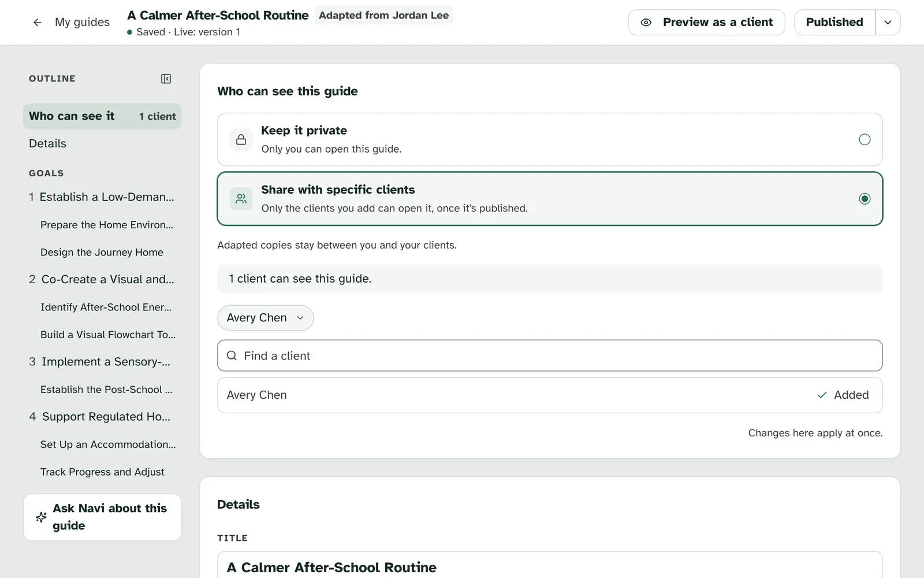Open the Who can see it outline item
Viewport: 924px width, 578px height.
[102, 116]
